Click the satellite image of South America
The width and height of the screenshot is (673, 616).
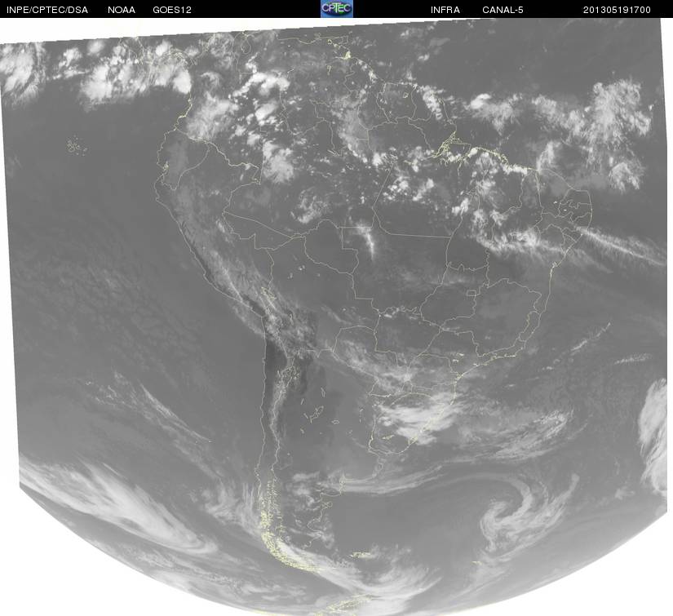336,317
